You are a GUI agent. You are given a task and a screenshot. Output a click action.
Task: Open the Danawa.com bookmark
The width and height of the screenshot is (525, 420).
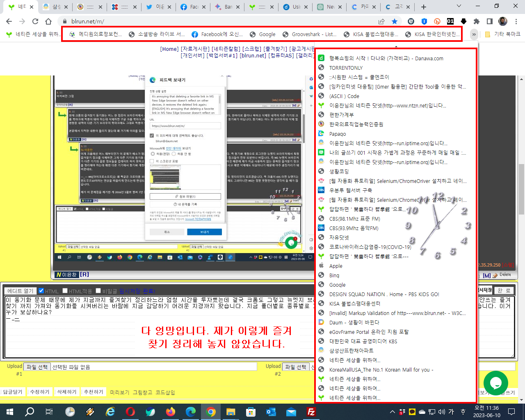coord(386,58)
